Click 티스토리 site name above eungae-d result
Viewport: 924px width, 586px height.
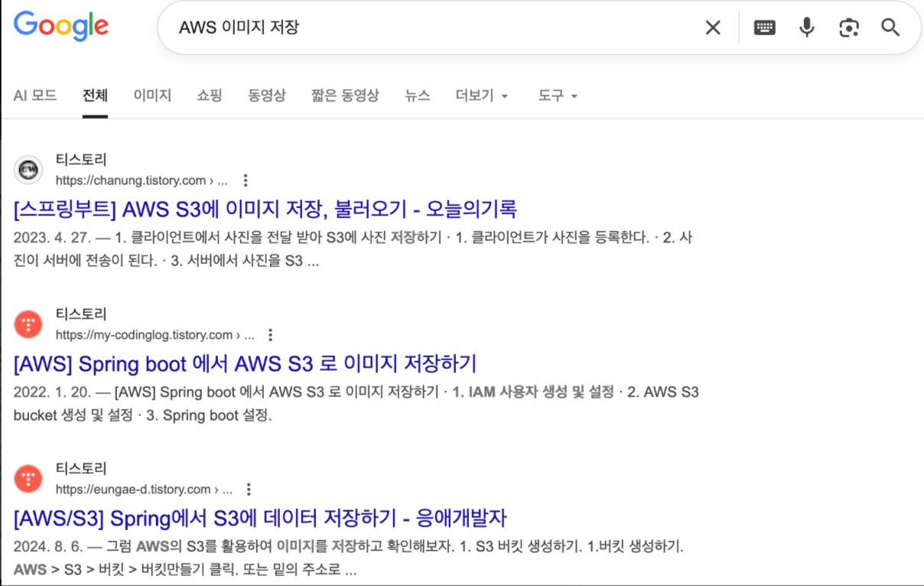click(x=81, y=469)
